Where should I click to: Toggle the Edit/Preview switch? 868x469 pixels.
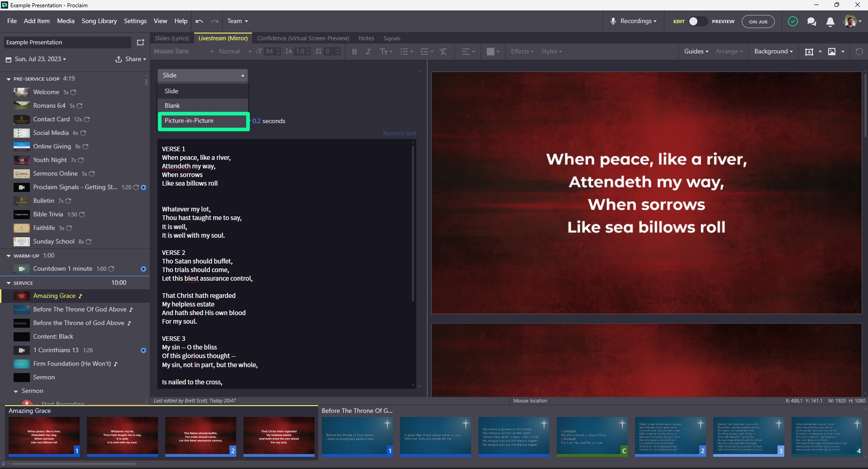pyautogui.click(x=697, y=21)
